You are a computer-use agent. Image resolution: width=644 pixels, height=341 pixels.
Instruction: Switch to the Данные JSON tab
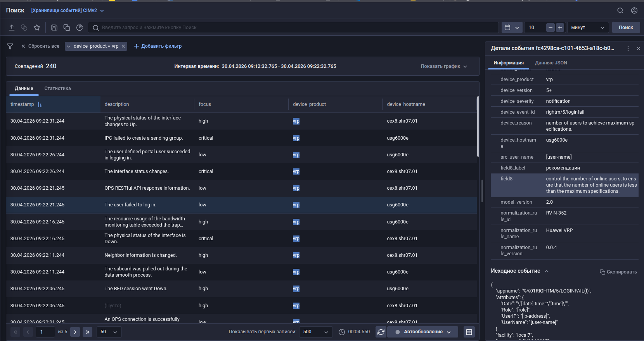(x=551, y=63)
